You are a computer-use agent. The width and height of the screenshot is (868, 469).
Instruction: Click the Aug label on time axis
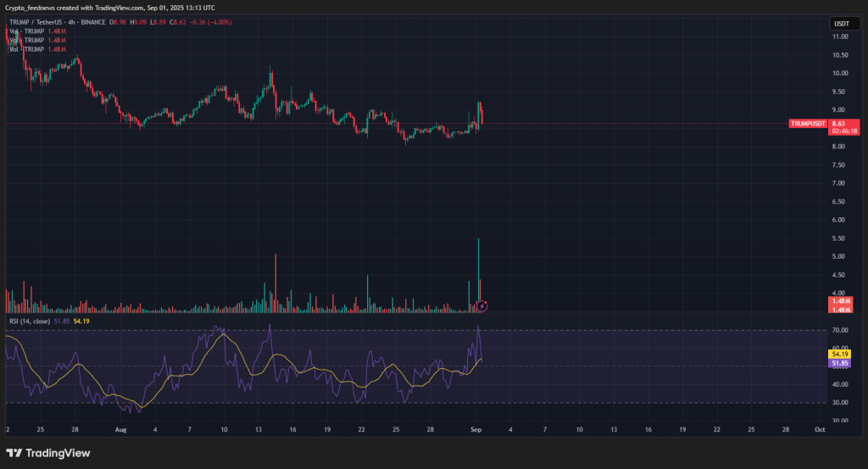121,430
